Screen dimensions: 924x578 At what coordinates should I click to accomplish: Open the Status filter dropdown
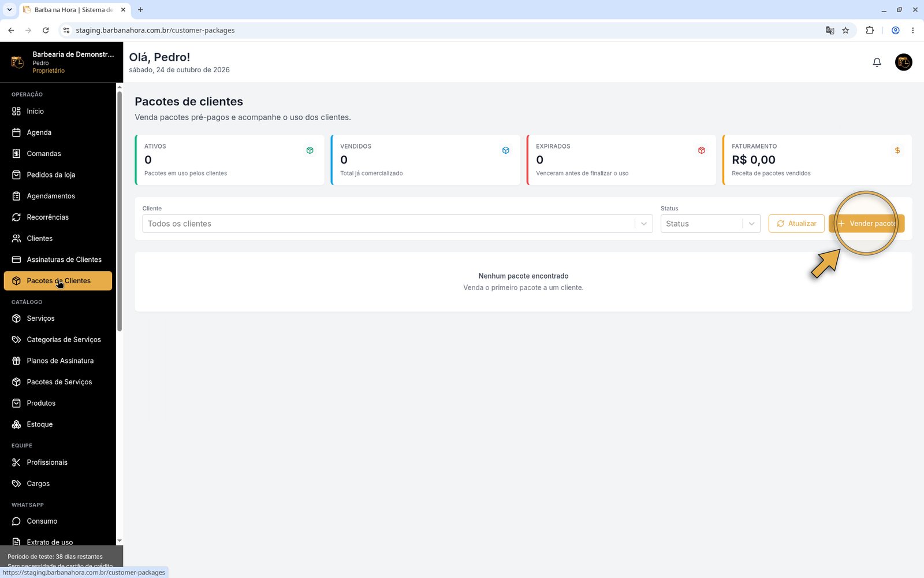coord(710,224)
